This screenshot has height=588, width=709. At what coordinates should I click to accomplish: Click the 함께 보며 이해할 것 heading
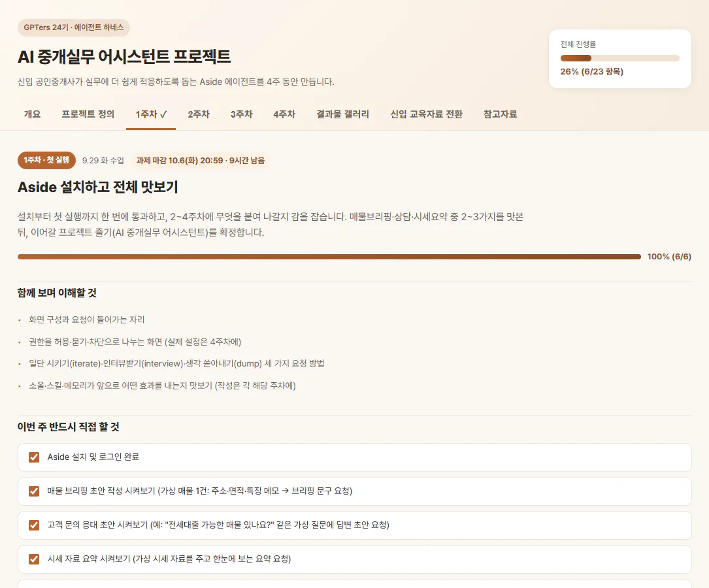tap(57, 293)
